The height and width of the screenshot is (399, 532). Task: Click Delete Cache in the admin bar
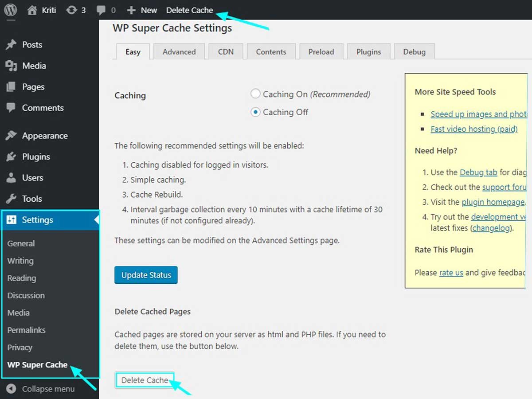point(189,10)
